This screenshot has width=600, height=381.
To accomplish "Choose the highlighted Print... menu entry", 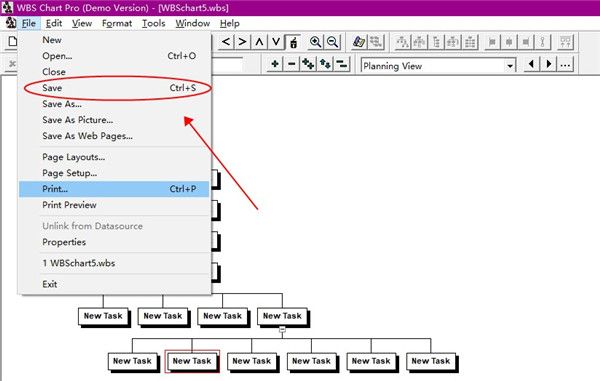I will click(114, 189).
